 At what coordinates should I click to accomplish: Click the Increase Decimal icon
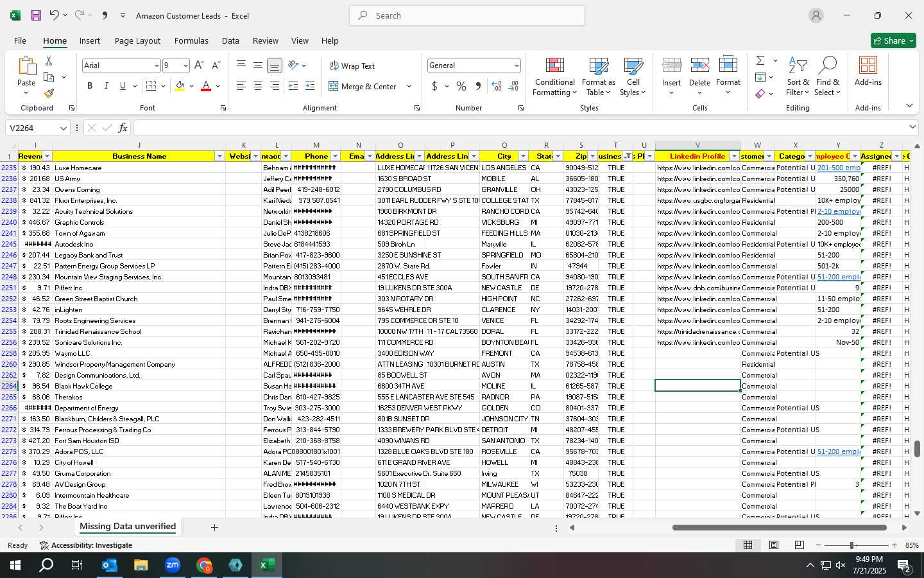pos(497,86)
